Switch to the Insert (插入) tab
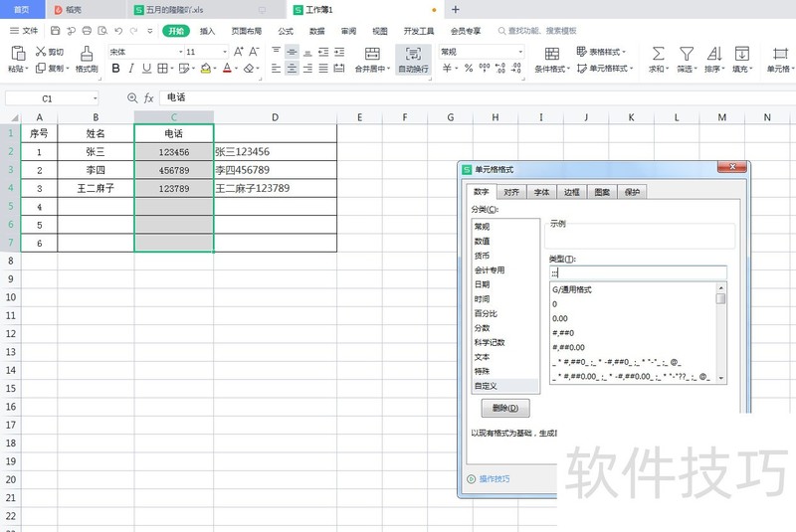This screenshot has height=532, width=796. 207,31
